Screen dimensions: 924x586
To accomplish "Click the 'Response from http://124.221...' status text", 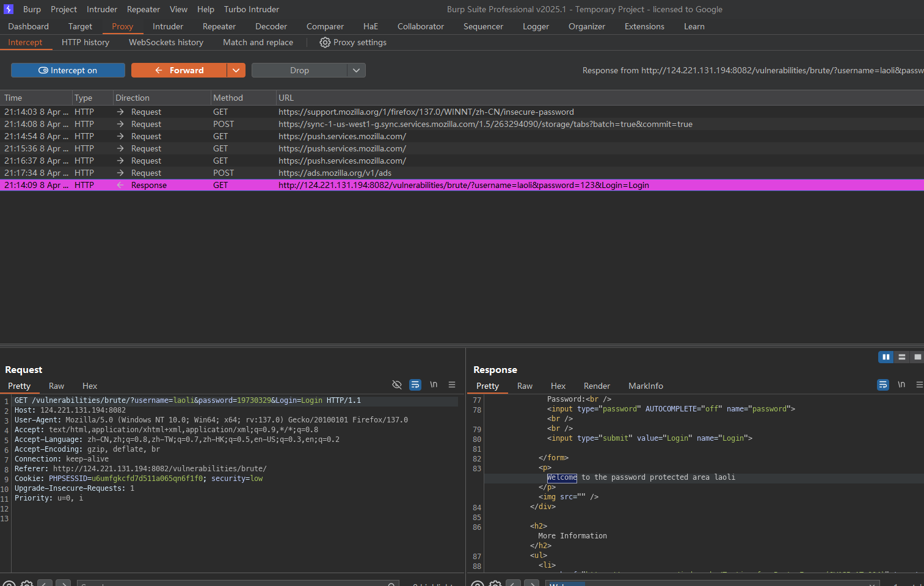I will (753, 70).
